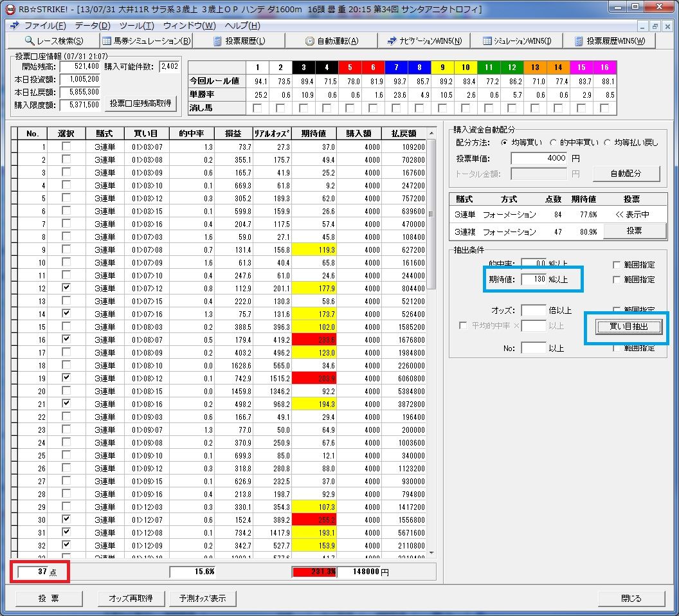Uncheck selection for row 12 (01>07>12)
The height and width of the screenshot is (616, 679).
click(x=66, y=287)
